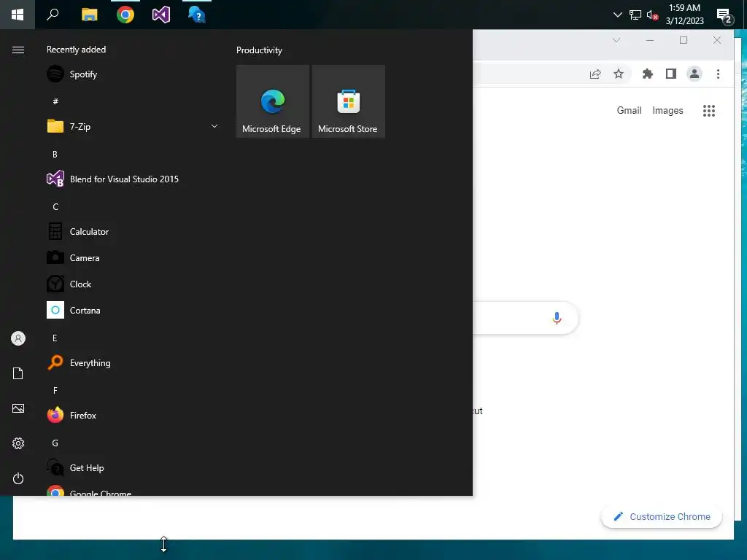Click the # section header

click(55, 101)
